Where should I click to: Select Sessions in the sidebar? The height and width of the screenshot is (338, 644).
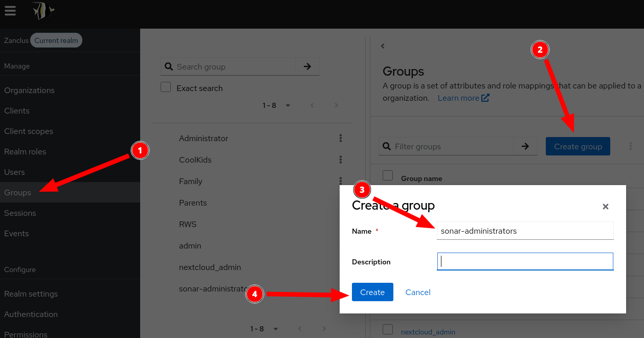tap(21, 213)
